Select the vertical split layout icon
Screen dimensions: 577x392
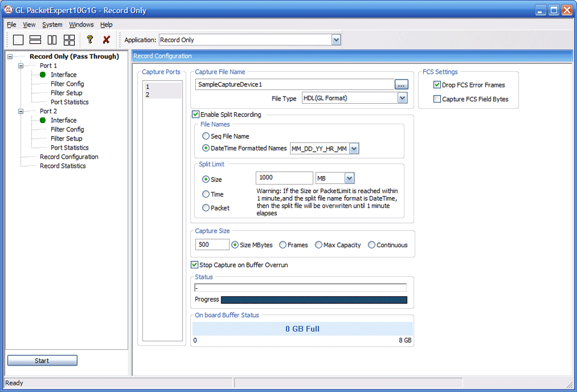(x=52, y=40)
